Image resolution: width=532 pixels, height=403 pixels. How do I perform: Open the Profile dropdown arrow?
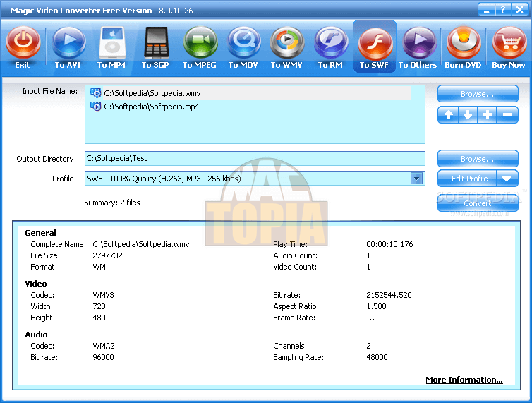click(416, 179)
